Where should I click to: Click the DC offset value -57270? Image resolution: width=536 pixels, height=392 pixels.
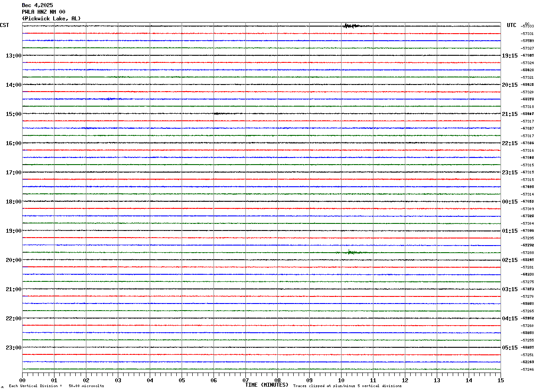[528, 296]
